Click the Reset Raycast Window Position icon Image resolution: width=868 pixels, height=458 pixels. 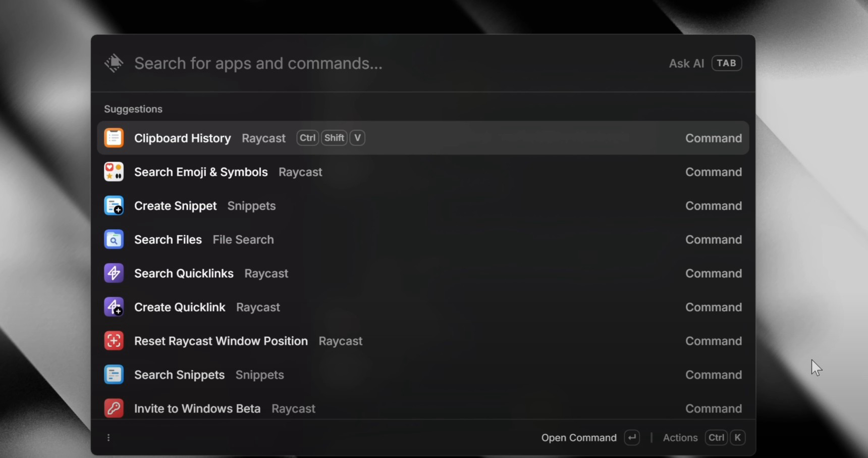click(x=114, y=341)
